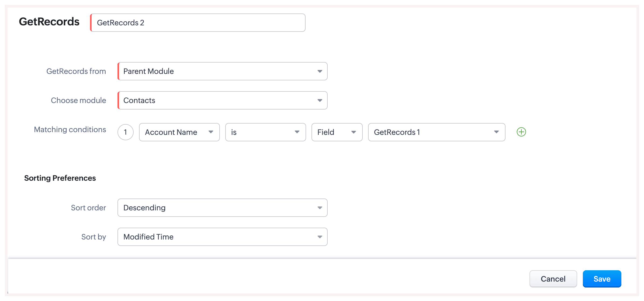This screenshot has height=301, width=644.
Task: Click the condition number 1 circle
Action: [x=125, y=132]
